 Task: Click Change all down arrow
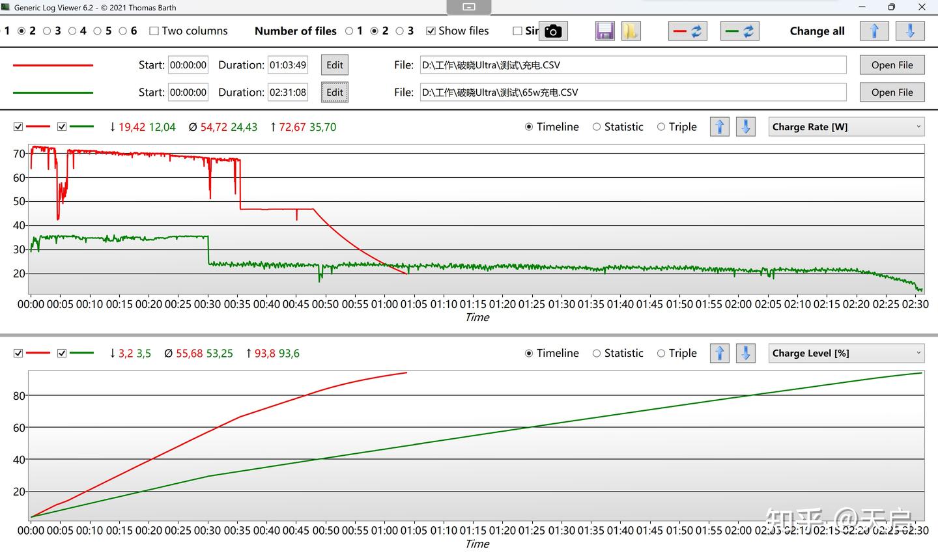click(910, 31)
